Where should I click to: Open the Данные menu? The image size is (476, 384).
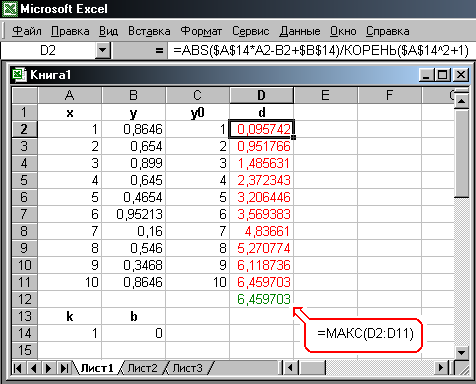(x=300, y=31)
